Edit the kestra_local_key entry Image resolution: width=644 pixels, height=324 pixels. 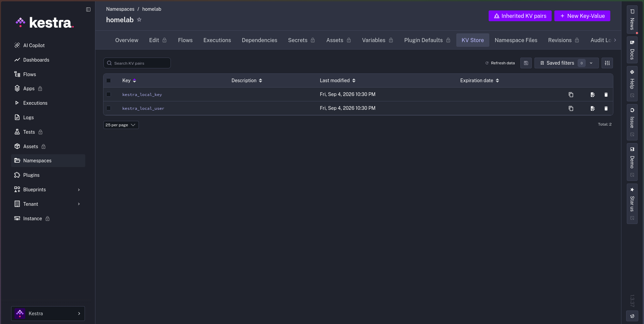click(x=592, y=95)
